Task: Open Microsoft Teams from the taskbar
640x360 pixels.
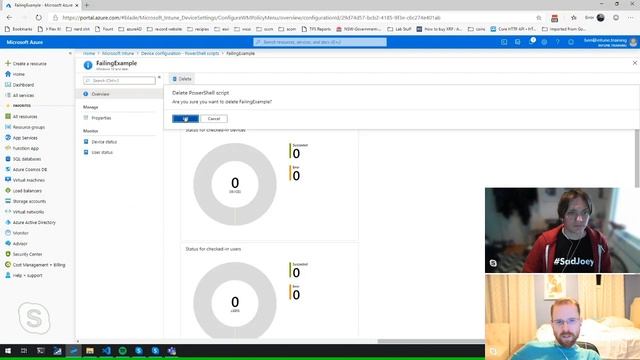Action: [x=172, y=351]
